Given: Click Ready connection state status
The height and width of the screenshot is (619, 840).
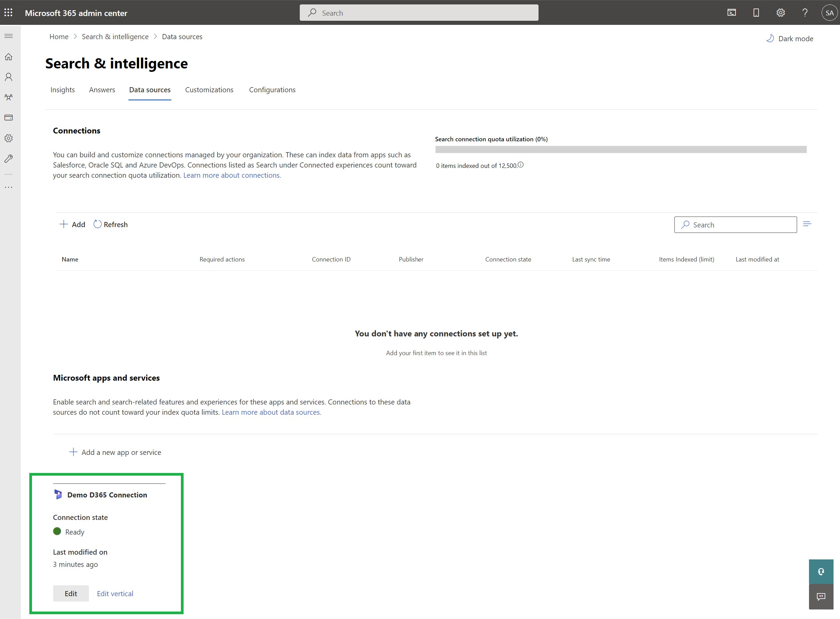Looking at the screenshot, I should coord(69,532).
